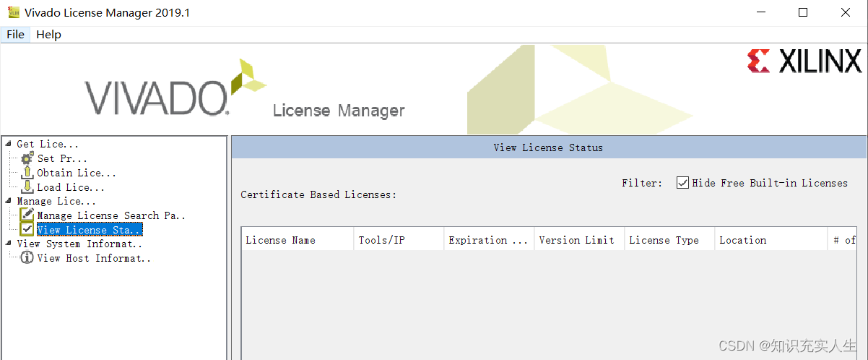Click the Vivado License Manager title bar icon
The height and width of the screenshot is (360, 868).
[14, 13]
